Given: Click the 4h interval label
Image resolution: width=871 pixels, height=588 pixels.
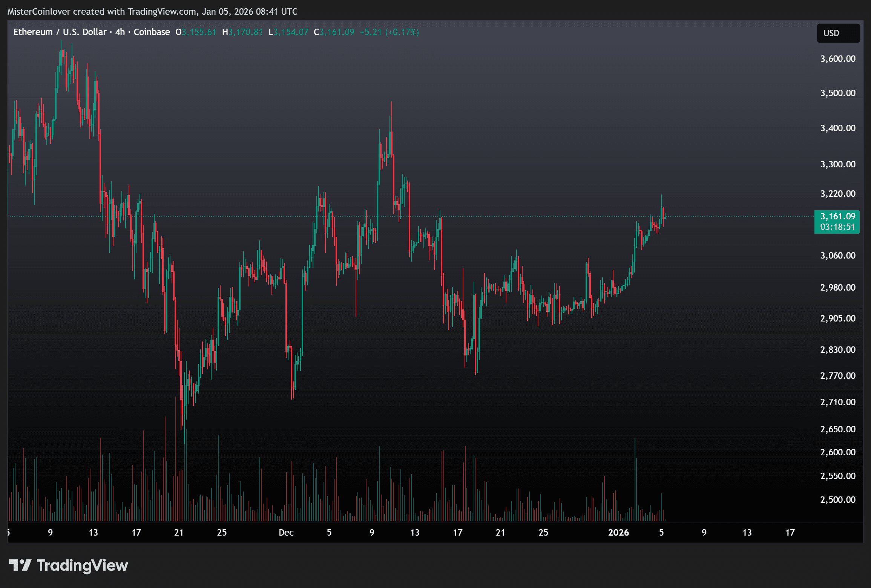Looking at the screenshot, I should pyautogui.click(x=120, y=32).
